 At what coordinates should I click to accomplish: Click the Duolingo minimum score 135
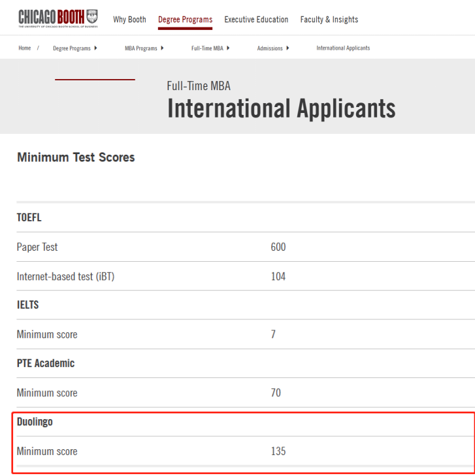278,451
